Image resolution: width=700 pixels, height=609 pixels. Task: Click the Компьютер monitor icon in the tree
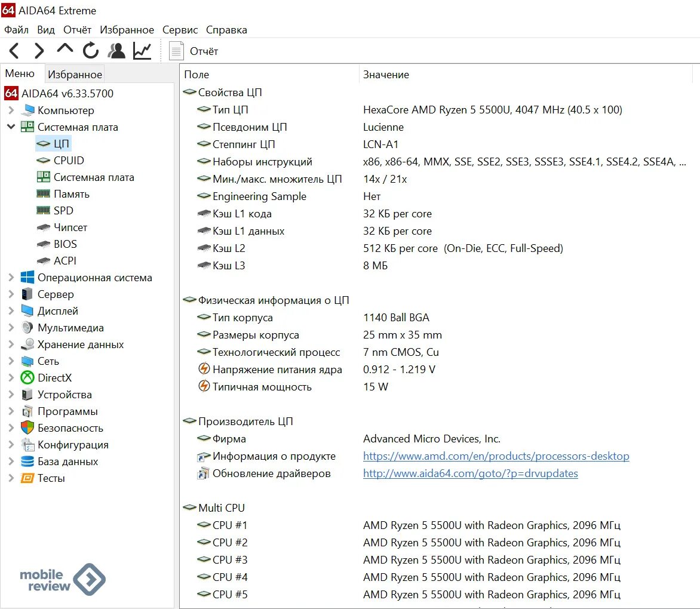point(29,110)
